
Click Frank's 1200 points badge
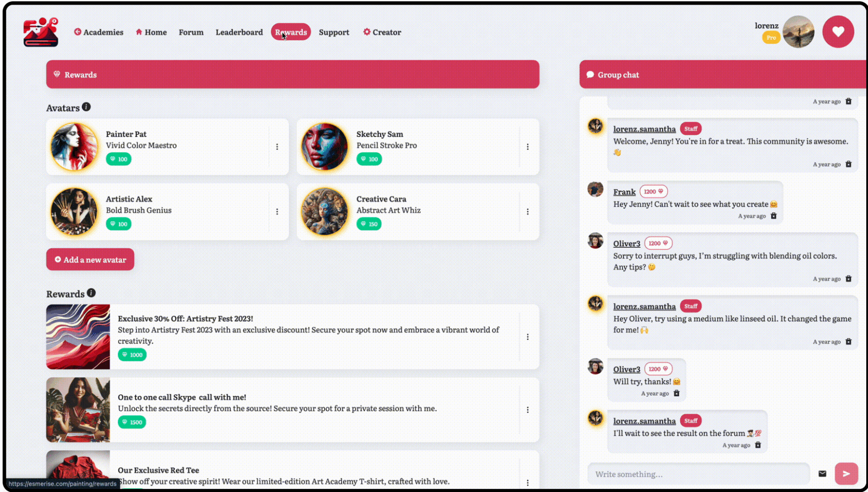click(654, 191)
